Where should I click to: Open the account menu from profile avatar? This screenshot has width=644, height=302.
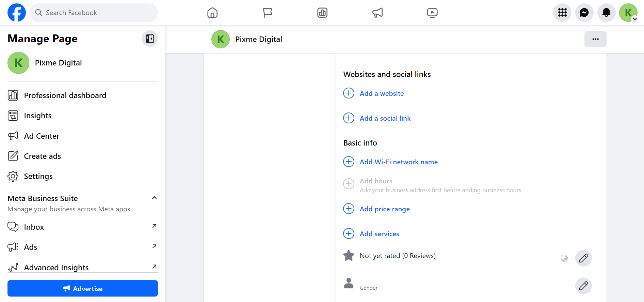point(628,13)
